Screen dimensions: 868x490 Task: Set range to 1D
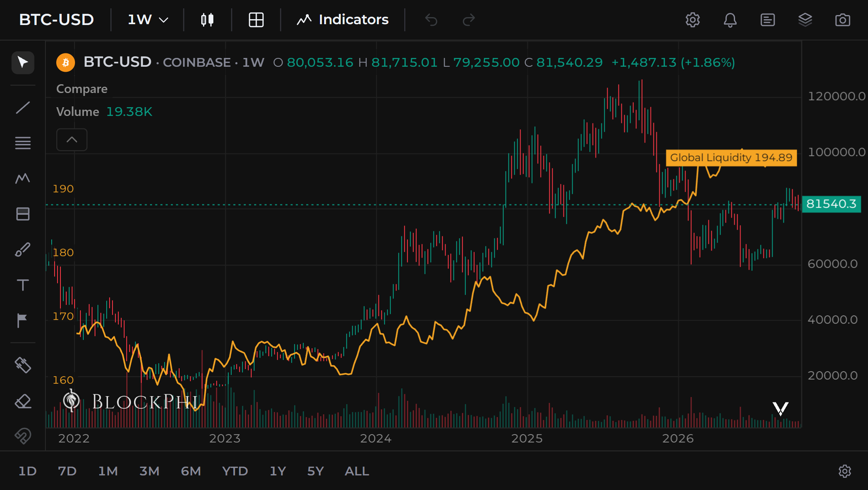click(28, 471)
